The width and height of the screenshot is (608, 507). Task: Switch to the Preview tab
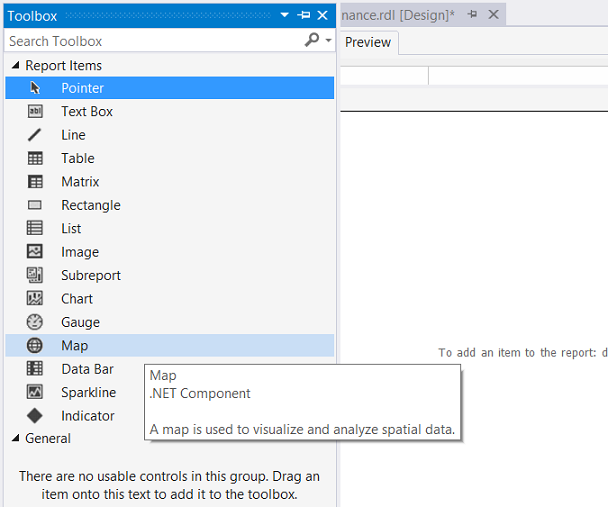click(368, 42)
